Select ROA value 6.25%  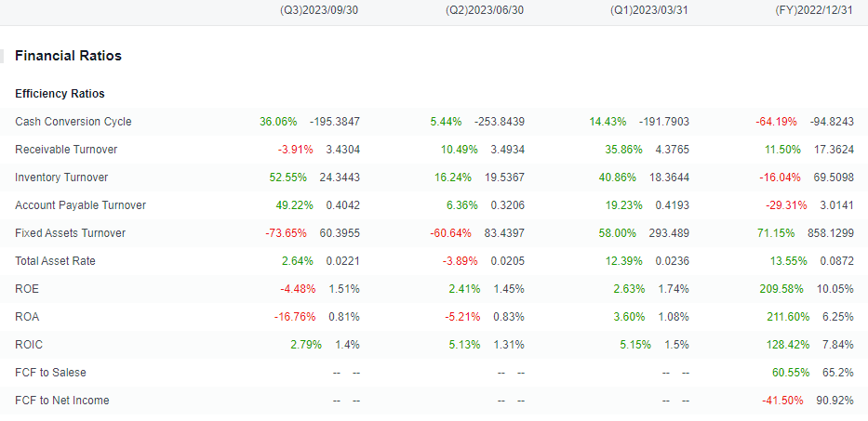tap(838, 317)
